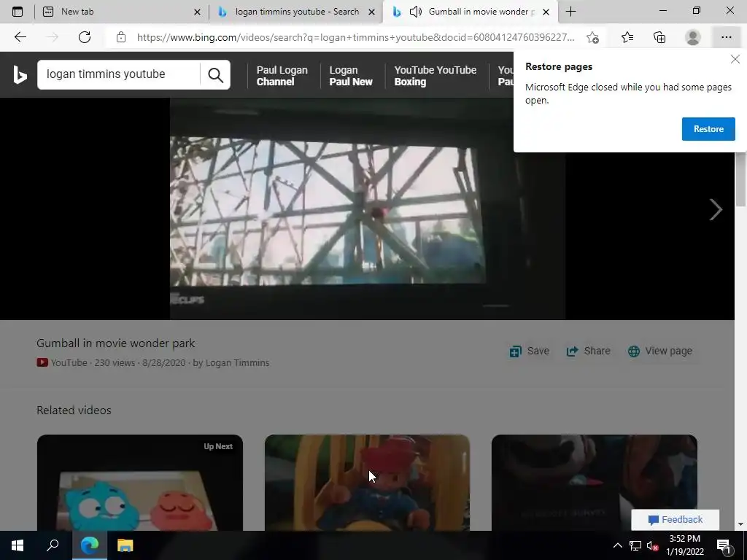Open a new tab with plus button

pyautogui.click(x=570, y=12)
